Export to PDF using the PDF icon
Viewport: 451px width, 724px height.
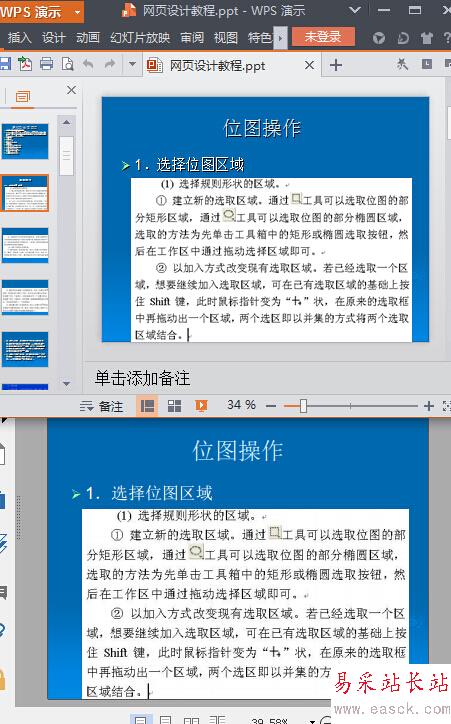click(25, 64)
